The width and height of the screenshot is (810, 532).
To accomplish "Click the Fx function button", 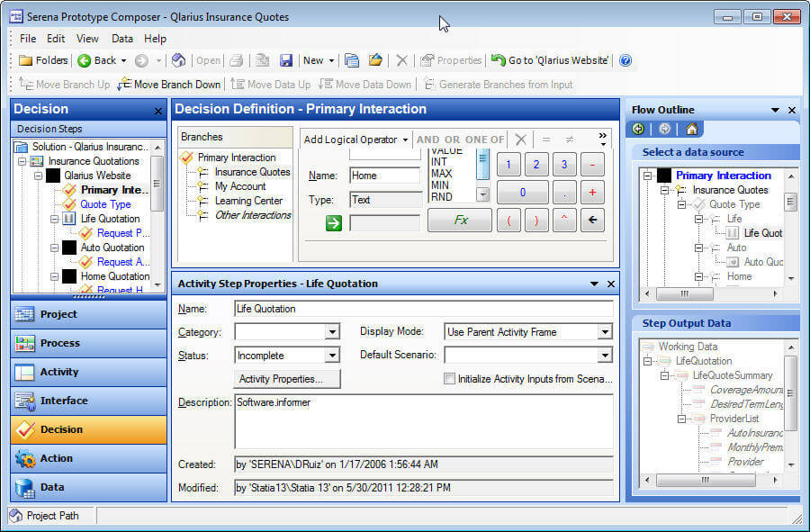I will [x=460, y=220].
